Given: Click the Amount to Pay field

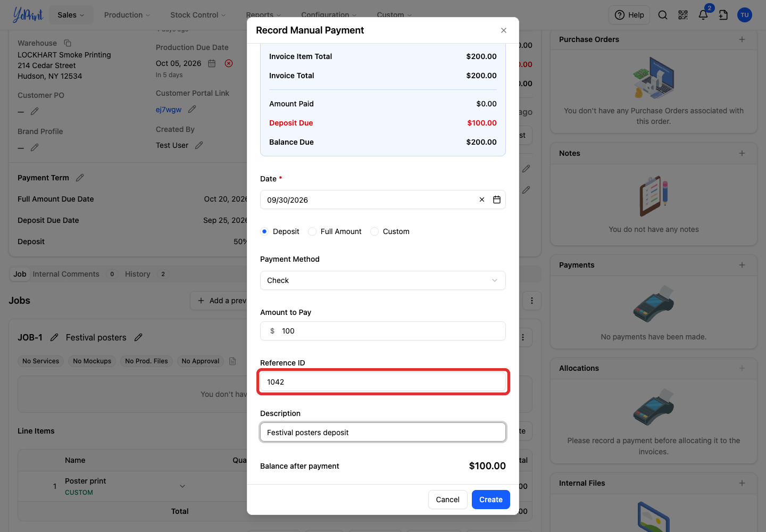Looking at the screenshot, I should coord(383,331).
